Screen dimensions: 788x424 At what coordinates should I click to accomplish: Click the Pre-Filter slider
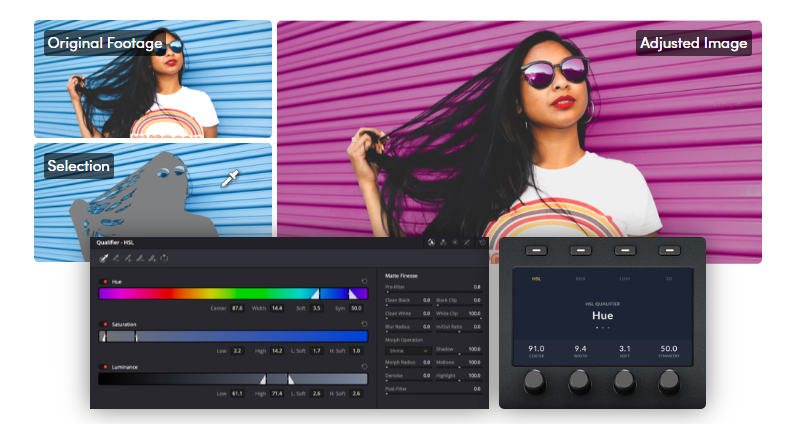pyautogui.click(x=433, y=292)
